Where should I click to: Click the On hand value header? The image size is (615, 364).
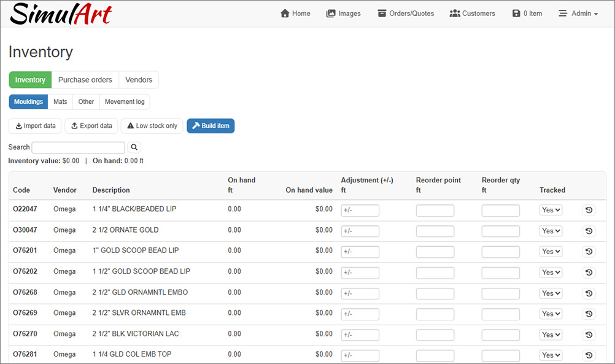(309, 190)
